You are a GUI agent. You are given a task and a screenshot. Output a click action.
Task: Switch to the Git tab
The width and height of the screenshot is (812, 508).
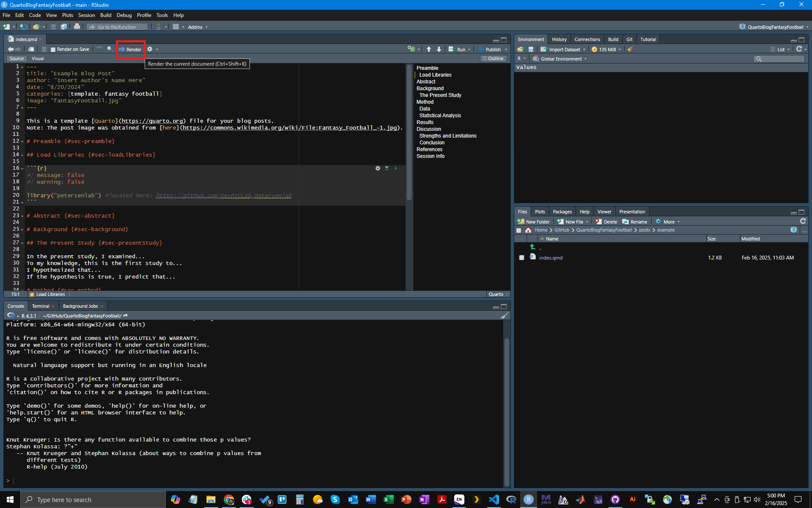629,39
